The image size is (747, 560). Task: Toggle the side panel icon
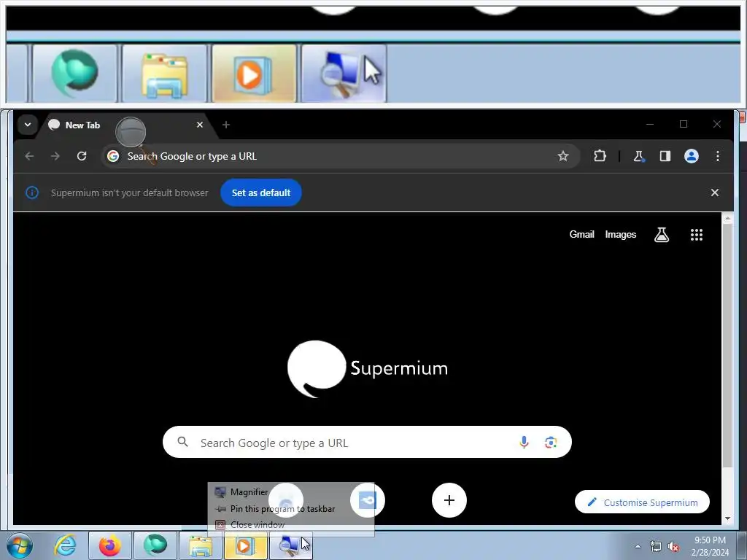click(x=665, y=156)
